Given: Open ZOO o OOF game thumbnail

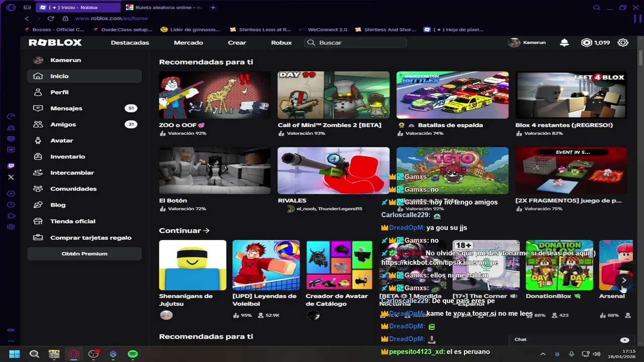Looking at the screenshot, I should [x=215, y=95].
